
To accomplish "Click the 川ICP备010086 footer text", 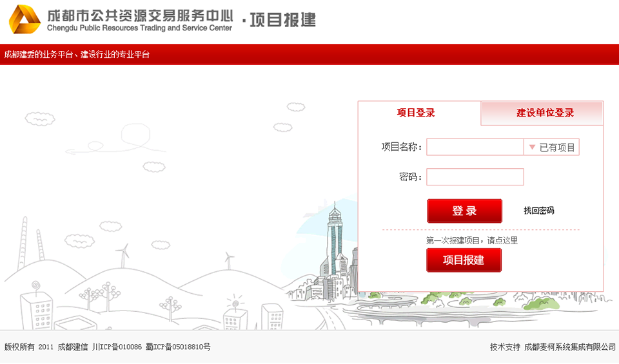I will 117,347.
